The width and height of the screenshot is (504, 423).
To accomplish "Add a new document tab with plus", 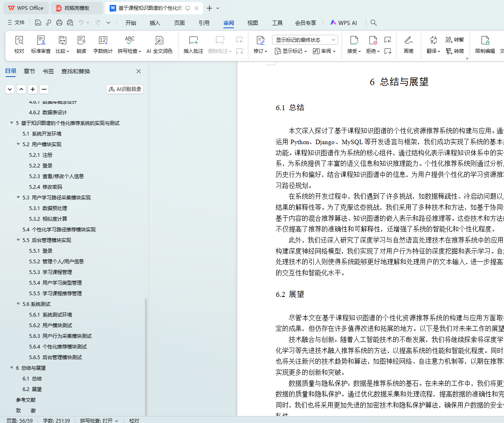I will pyautogui.click(x=209, y=8).
